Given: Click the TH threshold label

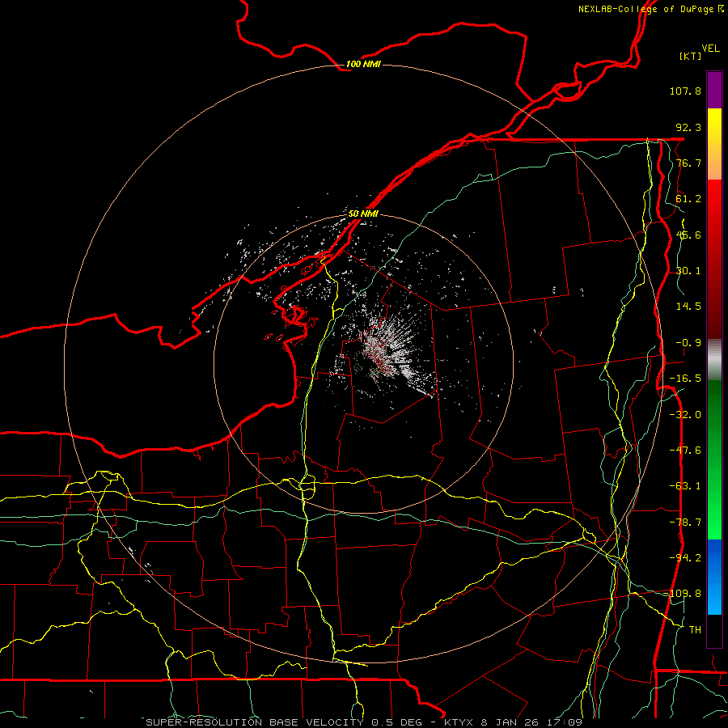Looking at the screenshot, I should click(695, 630).
